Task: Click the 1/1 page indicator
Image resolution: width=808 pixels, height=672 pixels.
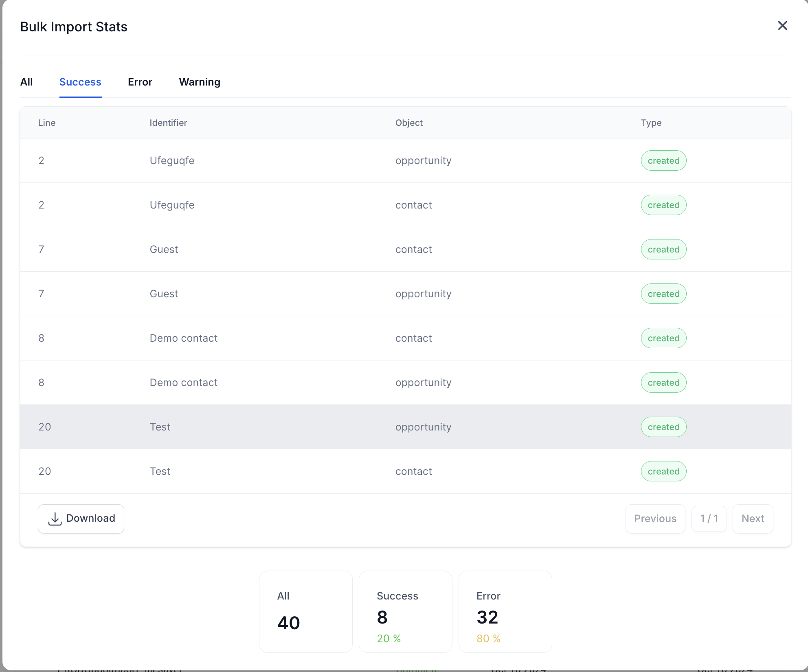Action: (x=709, y=518)
